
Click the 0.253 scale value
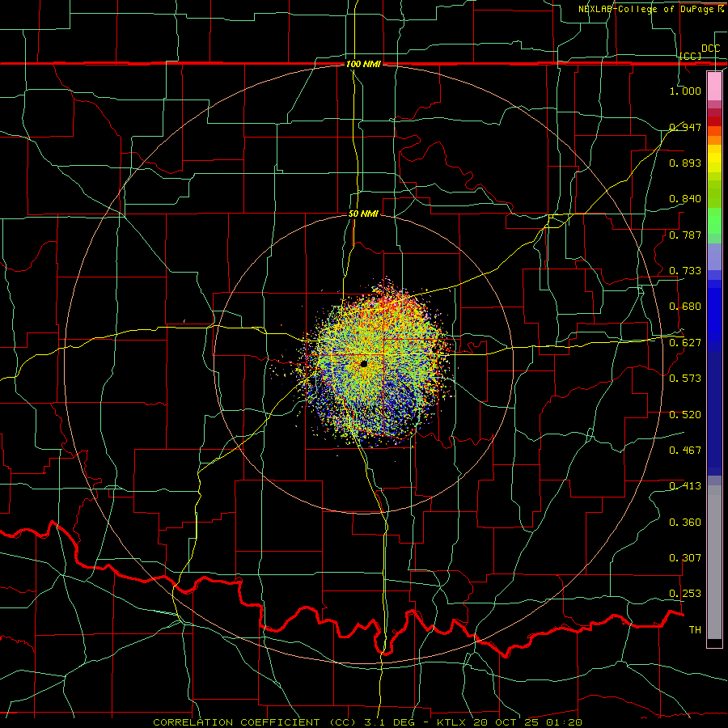tap(685, 594)
